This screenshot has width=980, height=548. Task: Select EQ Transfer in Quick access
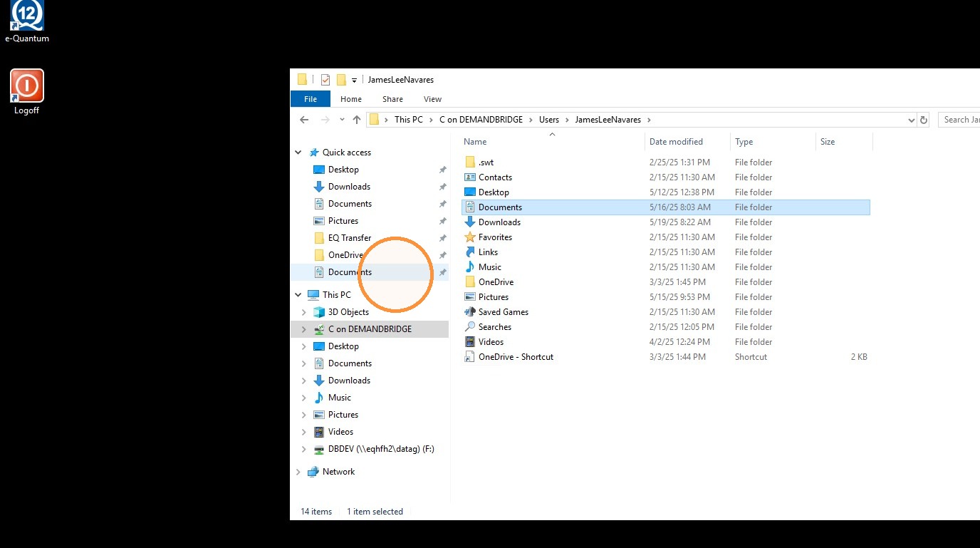pyautogui.click(x=350, y=238)
